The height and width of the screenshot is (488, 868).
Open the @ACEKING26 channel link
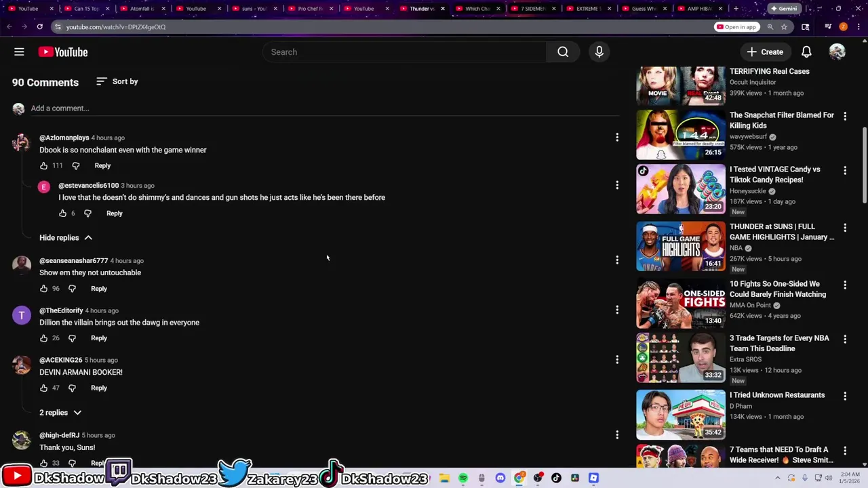click(60, 360)
